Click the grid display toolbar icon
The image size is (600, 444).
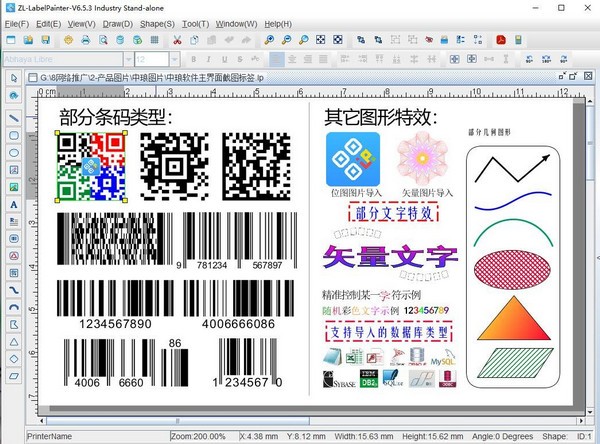155,40
